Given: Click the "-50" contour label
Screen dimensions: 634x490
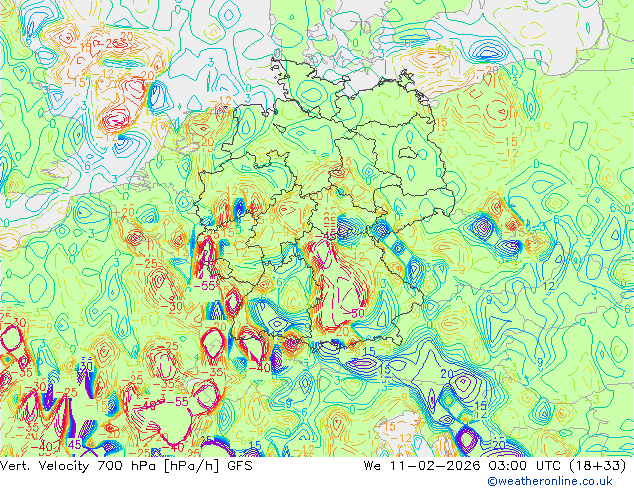Looking at the screenshot, I should (x=353, y=313).
